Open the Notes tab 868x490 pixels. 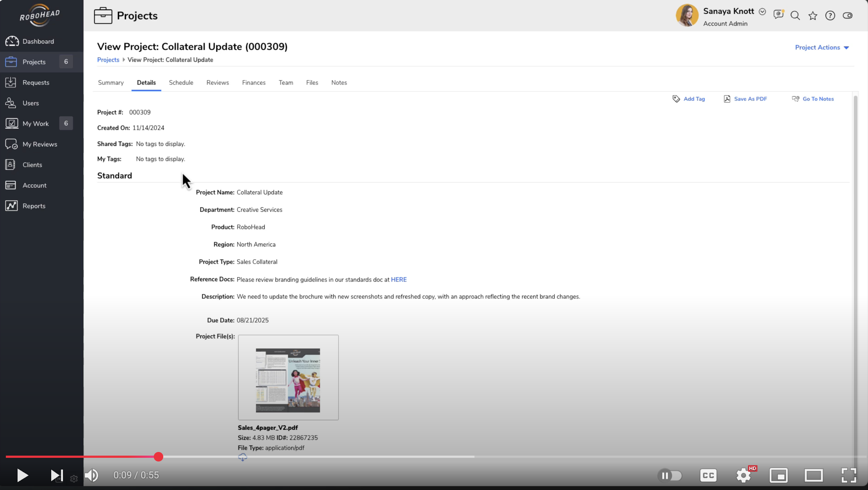[339, 83]
